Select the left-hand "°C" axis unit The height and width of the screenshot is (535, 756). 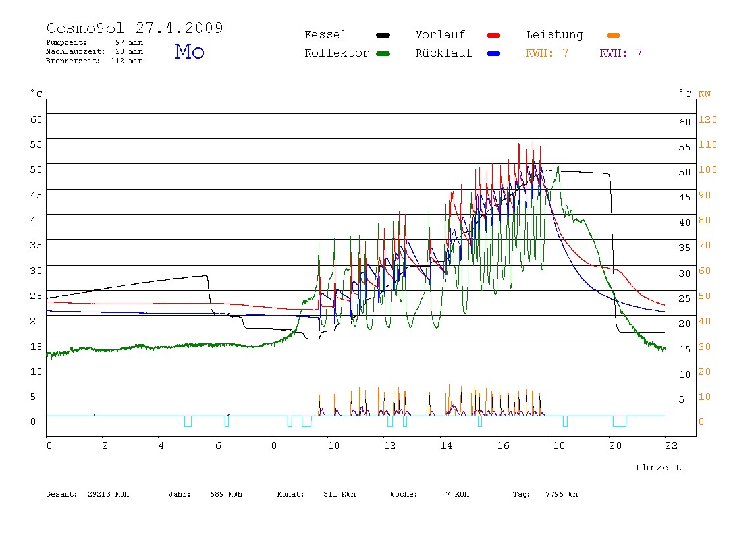37,93
